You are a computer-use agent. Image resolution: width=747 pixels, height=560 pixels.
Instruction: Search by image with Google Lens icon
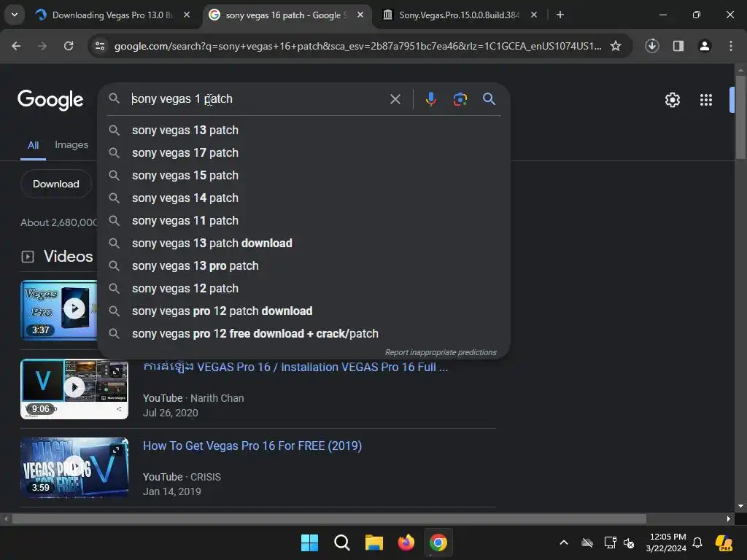[x=460, y=98]
